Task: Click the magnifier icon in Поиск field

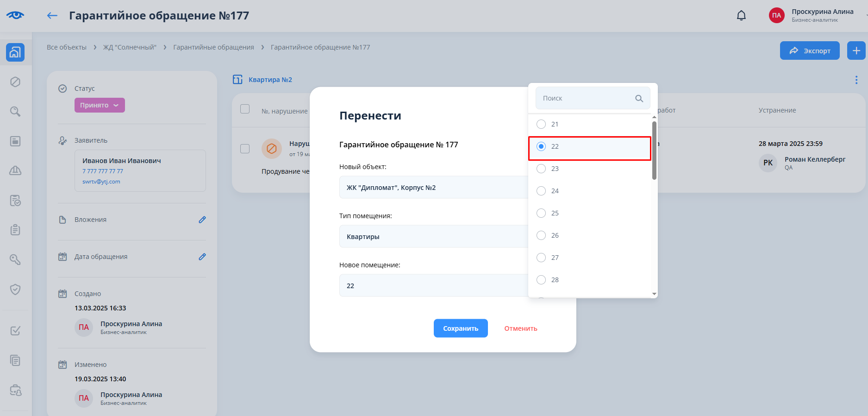Action: coord(639,98)
